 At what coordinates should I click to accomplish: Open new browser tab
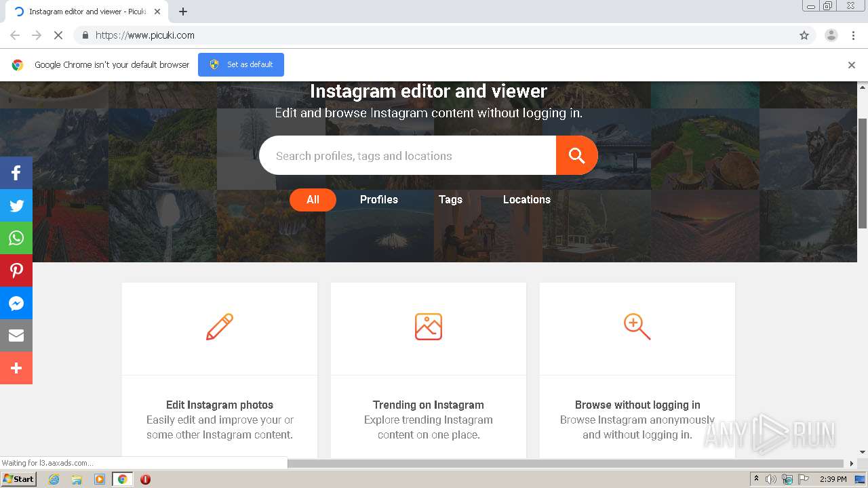[183, 12]
